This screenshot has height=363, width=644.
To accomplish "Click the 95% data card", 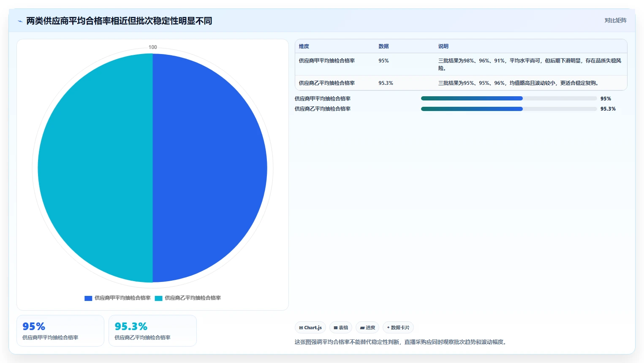I will [x=60, y=330].
